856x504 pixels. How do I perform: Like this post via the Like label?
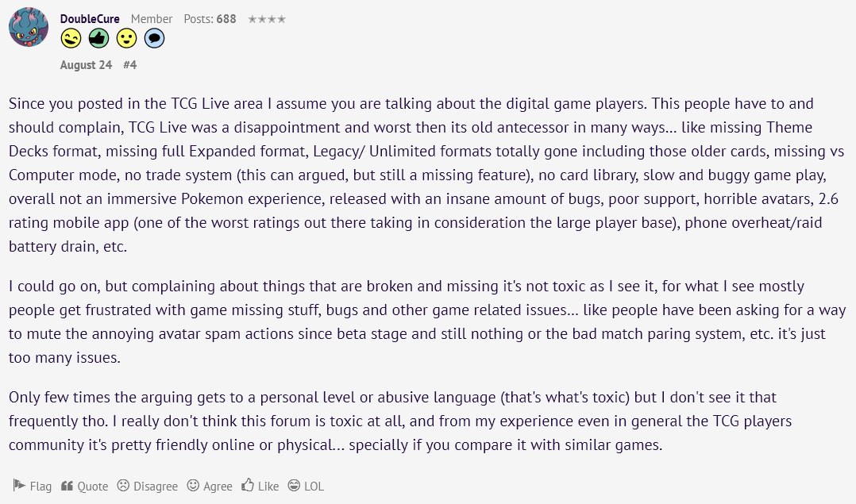(268, 486)
